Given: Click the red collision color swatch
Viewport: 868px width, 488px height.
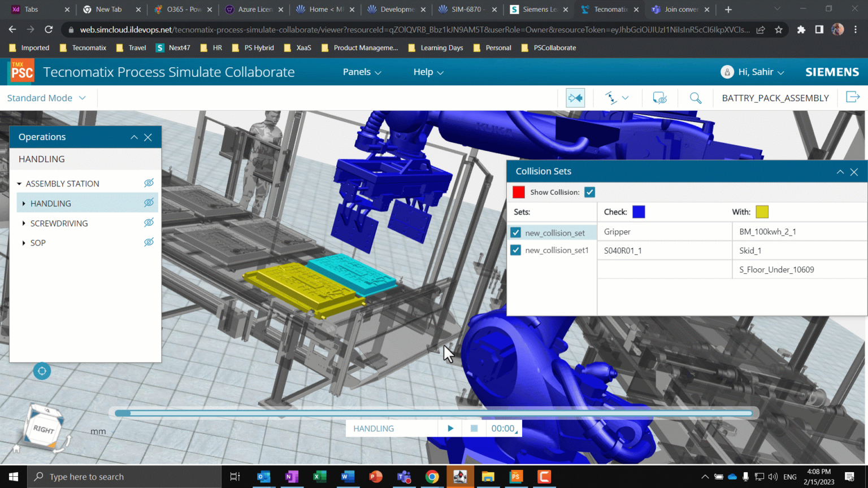Looking at the screenshot, I should [x=518, y=192].
